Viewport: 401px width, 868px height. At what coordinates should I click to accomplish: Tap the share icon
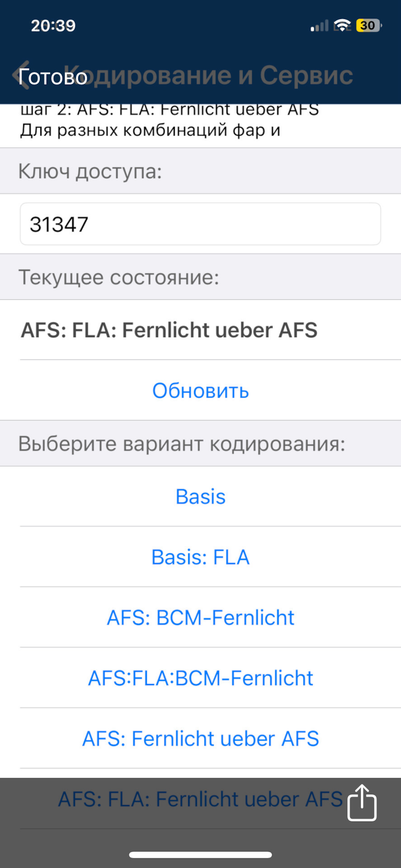coord(362,802)
